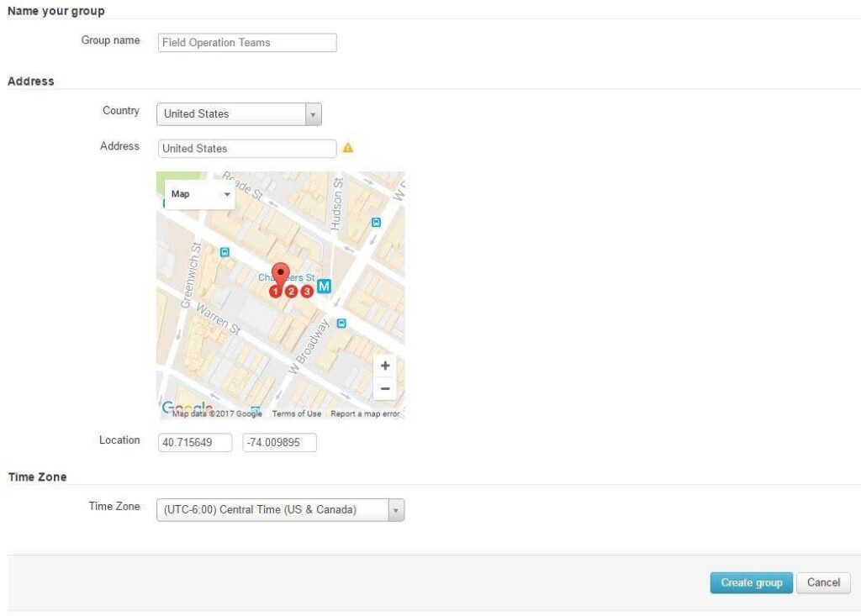Click the blue M metro station icon
The image size is (861, 616).
(x=325, y=287)
